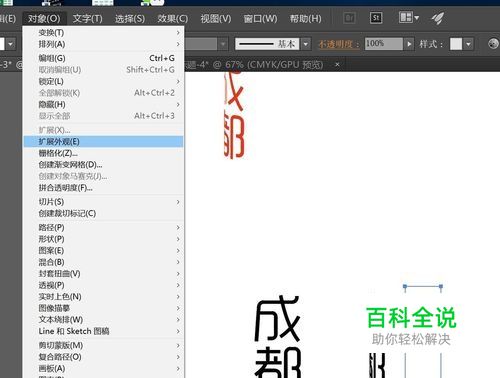Click the GPU performance rocket icon
This screenshot has width=500, height=378.
coord(438,18)
